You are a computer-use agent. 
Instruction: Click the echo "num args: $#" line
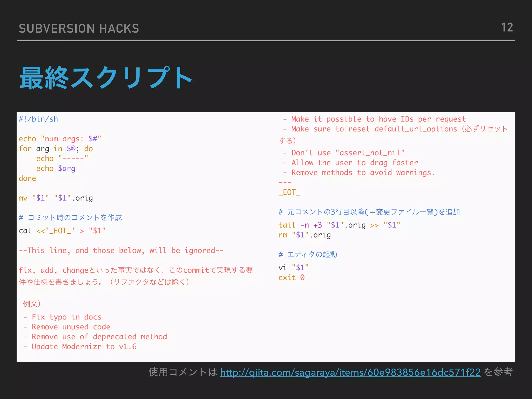pyautogui.click(x=60, y=139)
